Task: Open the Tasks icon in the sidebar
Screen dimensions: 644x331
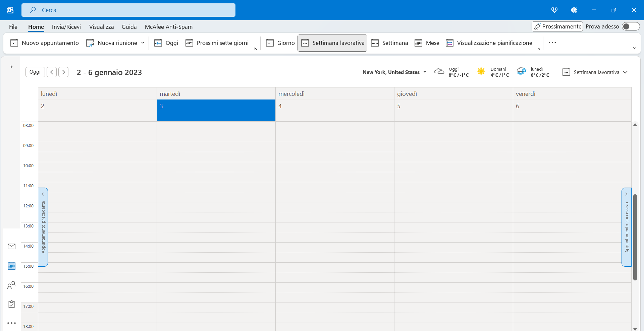Action: pos(11,304)
